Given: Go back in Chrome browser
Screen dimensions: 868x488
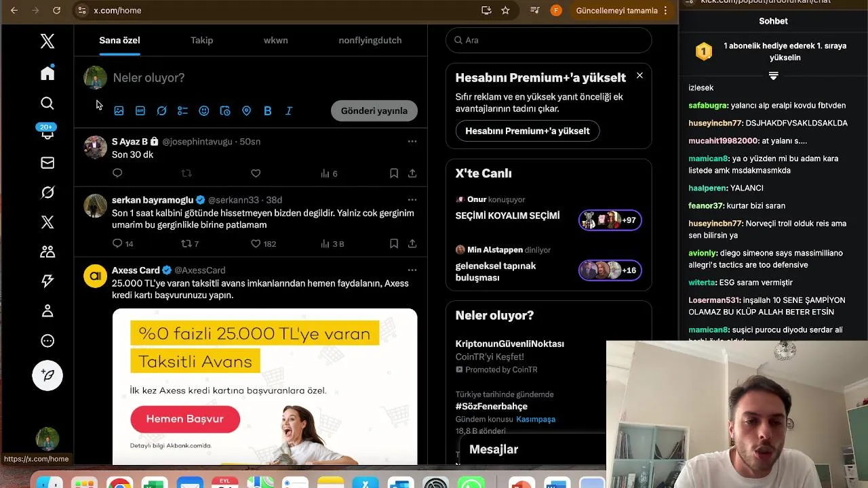Looking at the screenshot, I should pos(14,10).
